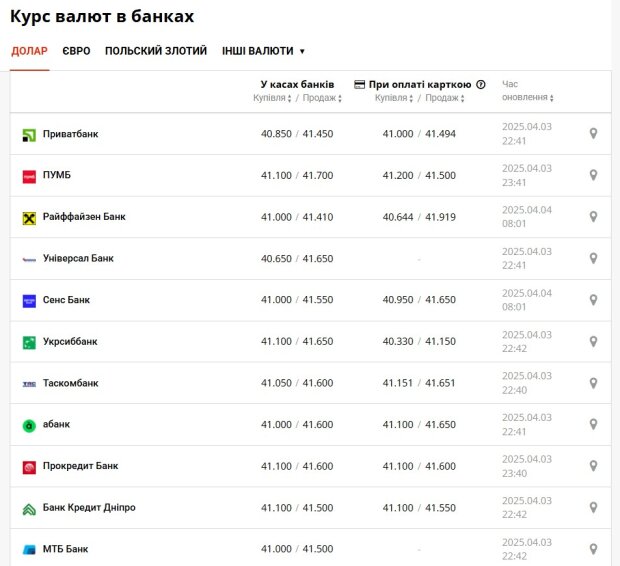Show Укрсиббанк branches map pin
The height and width of the screenshot is (566, 620).
point(593,341)
